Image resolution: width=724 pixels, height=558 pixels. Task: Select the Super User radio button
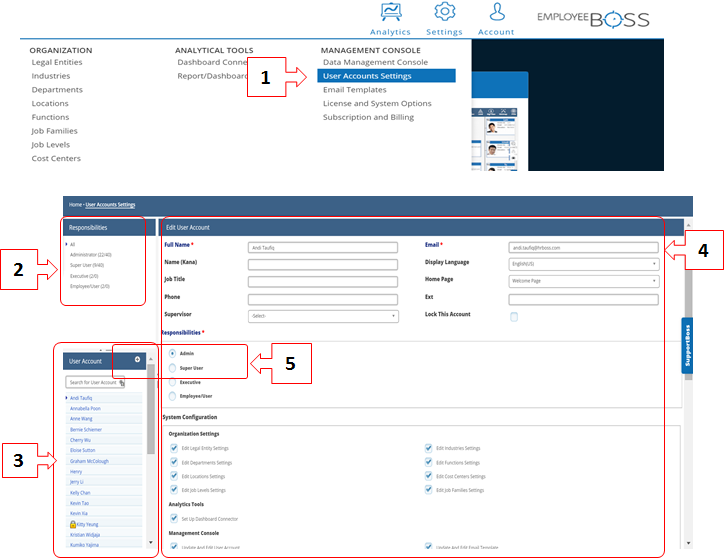click(x=172, y=368)
